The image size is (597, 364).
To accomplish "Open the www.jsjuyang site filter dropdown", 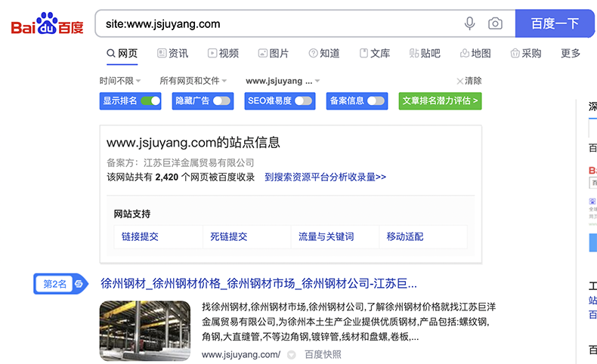I will [x=283, y=81].
